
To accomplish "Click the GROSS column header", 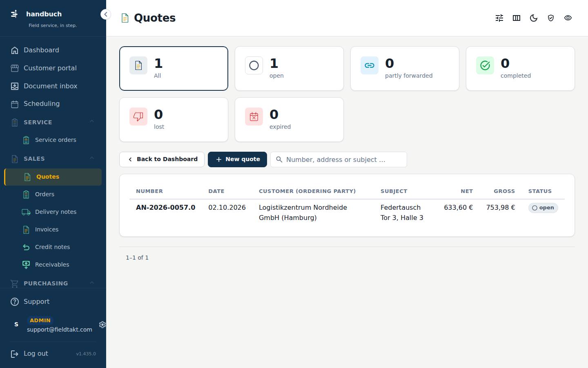I will [504, 191].
